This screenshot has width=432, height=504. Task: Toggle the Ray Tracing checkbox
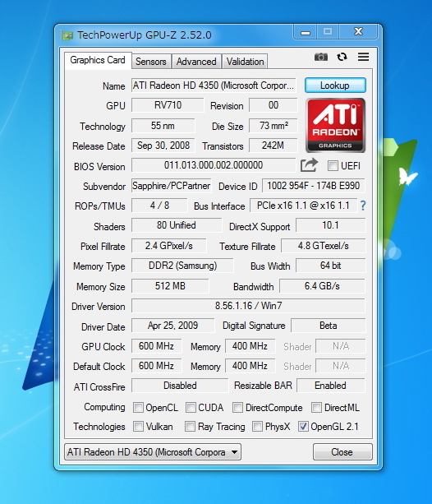click(x=190, y=427)
